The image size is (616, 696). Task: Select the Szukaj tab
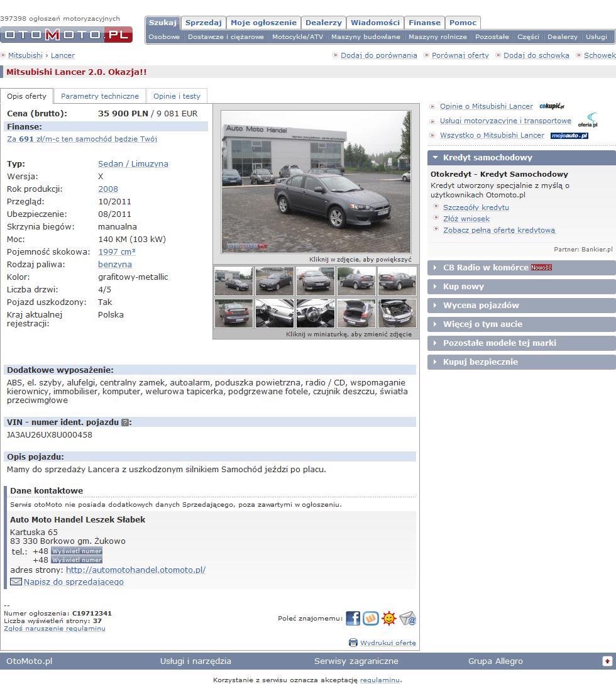click(x=163, y=23)
